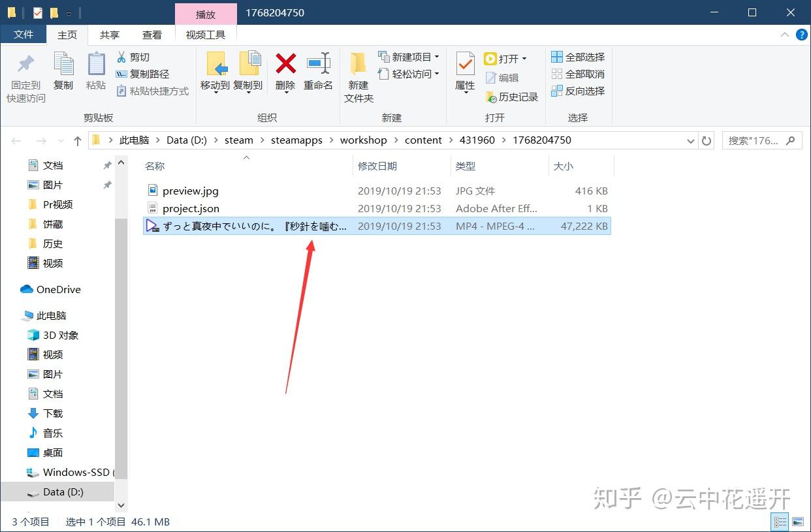Viewport: 811px width, 532px height.
Task: Click Invert selection (反向选择)
Action: tap(578, 91)
